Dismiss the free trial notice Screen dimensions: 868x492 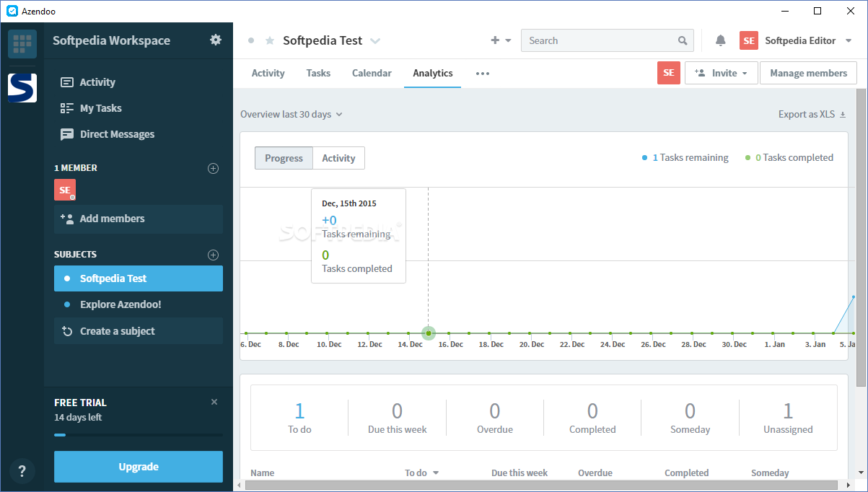pos(214,402)
